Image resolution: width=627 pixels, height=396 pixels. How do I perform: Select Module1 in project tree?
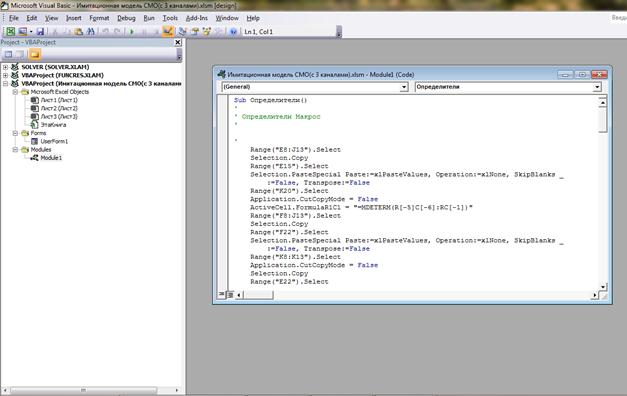click(x=51, y=158)
